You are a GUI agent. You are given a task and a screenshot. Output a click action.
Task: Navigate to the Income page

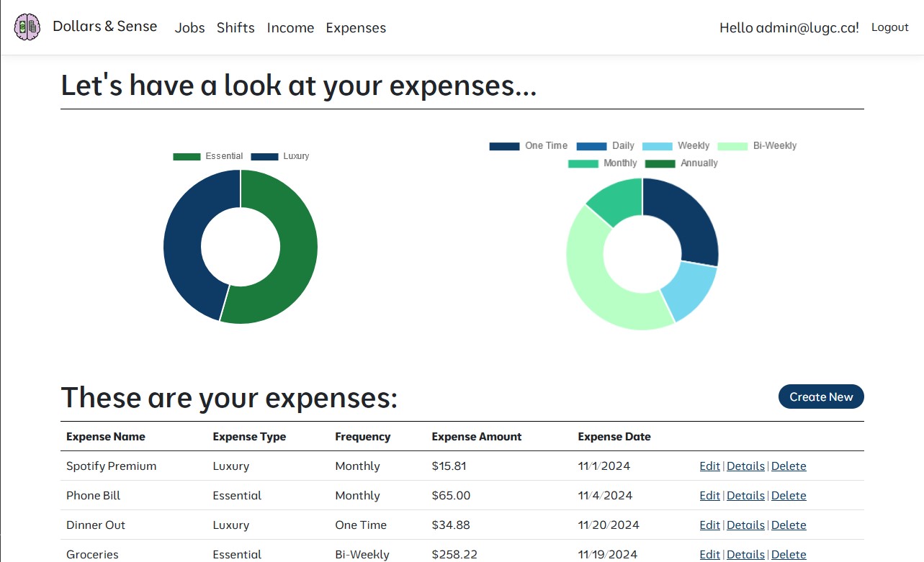click(290, 27)
